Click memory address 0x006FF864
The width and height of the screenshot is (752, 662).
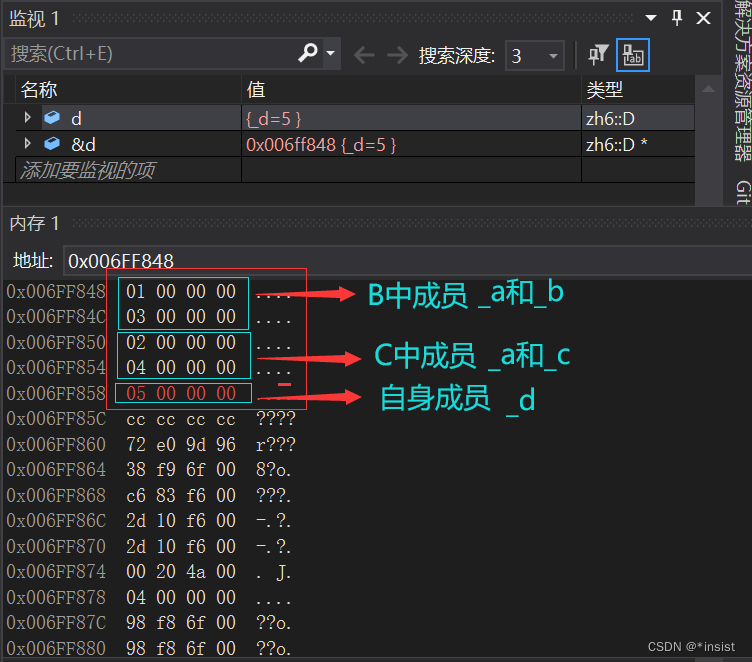point(56,469)
